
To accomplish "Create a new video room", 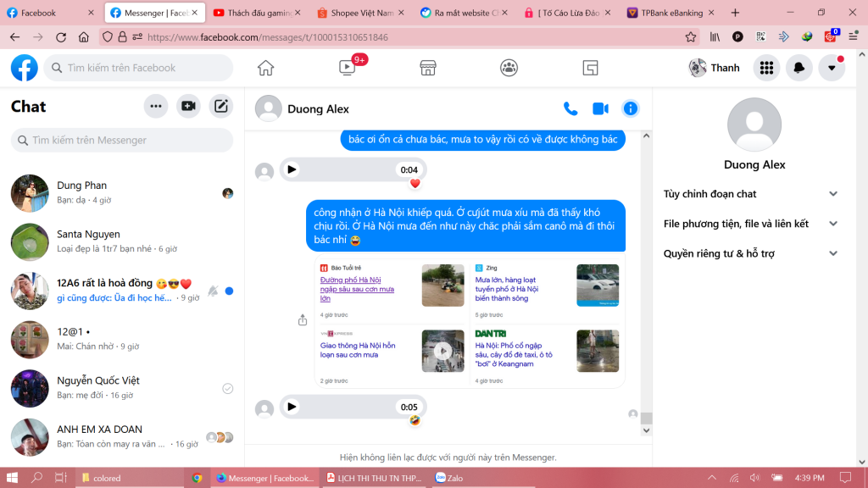I will 188,106.
